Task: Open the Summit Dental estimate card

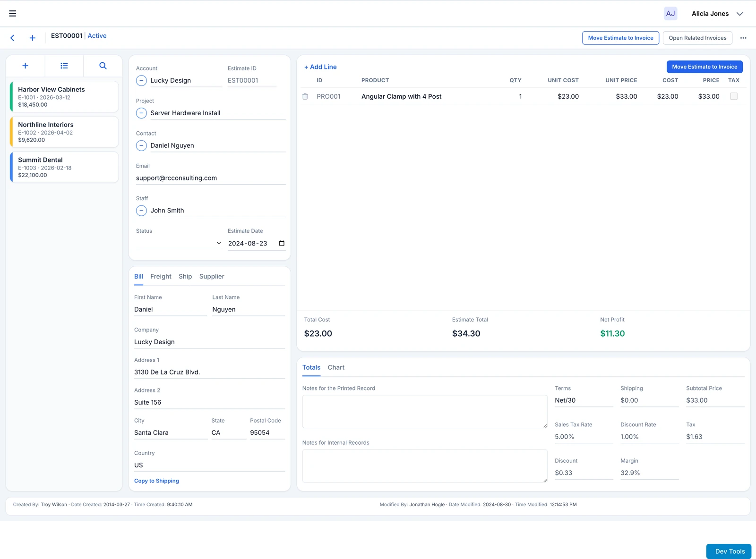Action: 64,167
